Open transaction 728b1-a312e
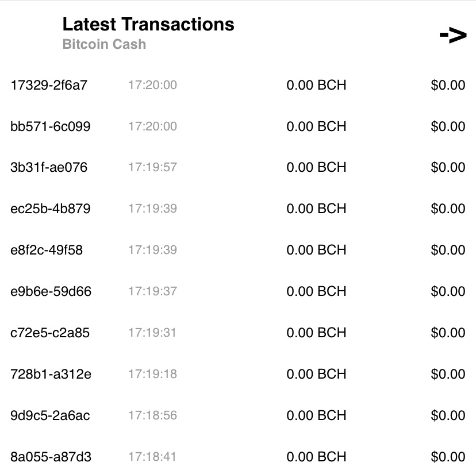The width and height of the screenshot is (476, 474). 51,374
